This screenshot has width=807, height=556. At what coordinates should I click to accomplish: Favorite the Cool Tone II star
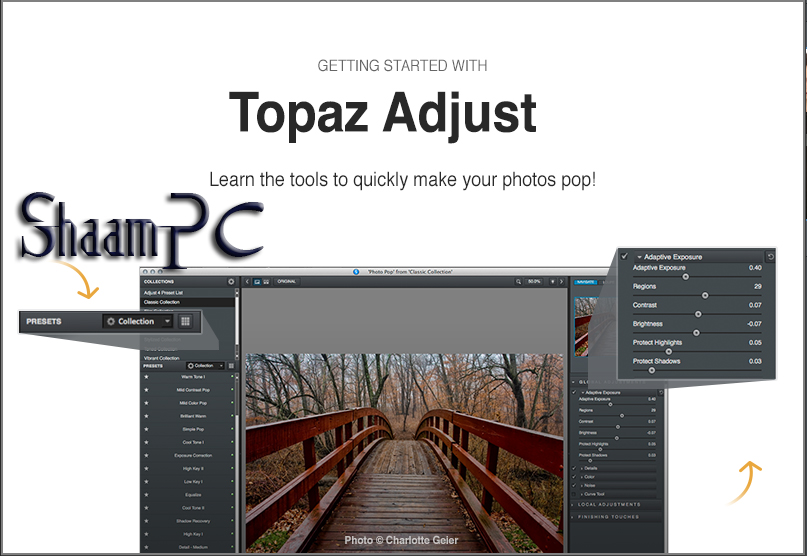pyautogui.click(x=146, y=508)
